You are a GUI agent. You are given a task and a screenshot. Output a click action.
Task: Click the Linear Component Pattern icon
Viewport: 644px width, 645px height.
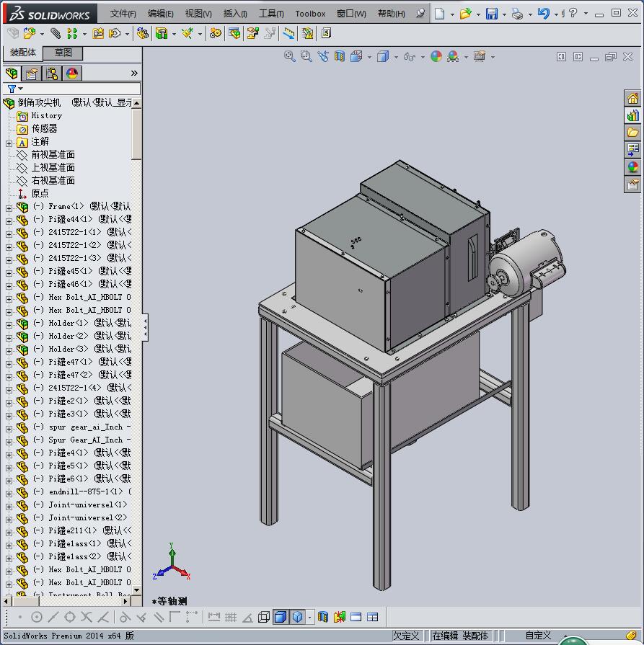[72, 33]
